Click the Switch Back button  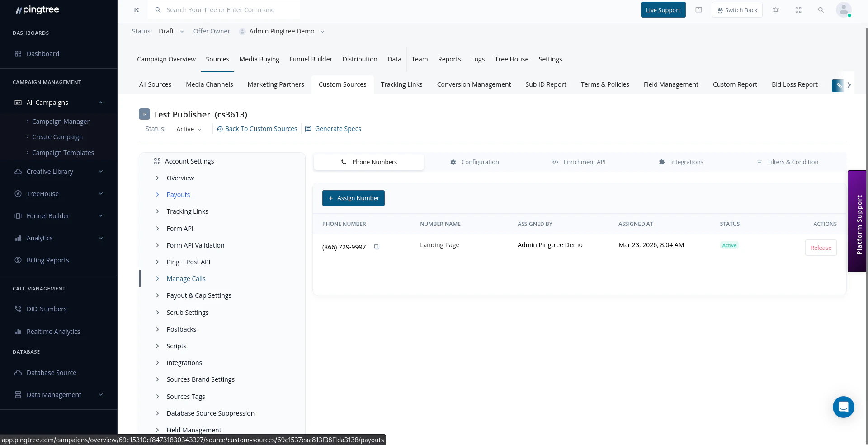[x=737, y=10]
